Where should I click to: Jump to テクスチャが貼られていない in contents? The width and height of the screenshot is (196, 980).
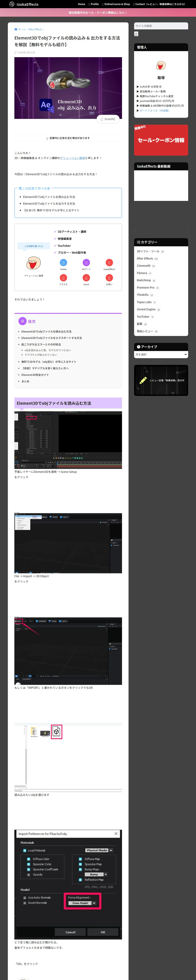coord(41,355)
